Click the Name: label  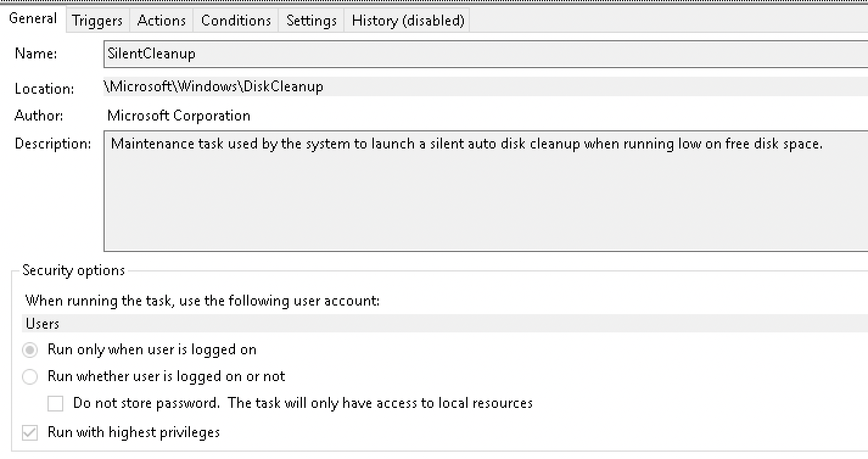coord(36,54)
